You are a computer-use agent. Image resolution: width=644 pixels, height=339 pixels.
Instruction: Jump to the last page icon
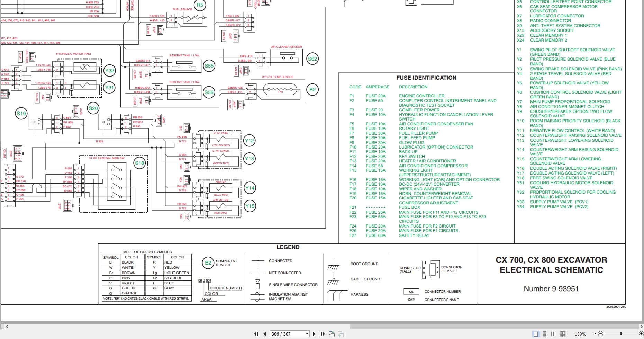(323, 334)
